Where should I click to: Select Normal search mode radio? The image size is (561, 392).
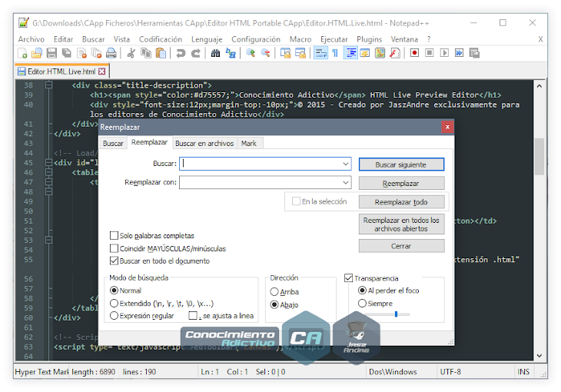pyautogui.click(x=115, y=291)
